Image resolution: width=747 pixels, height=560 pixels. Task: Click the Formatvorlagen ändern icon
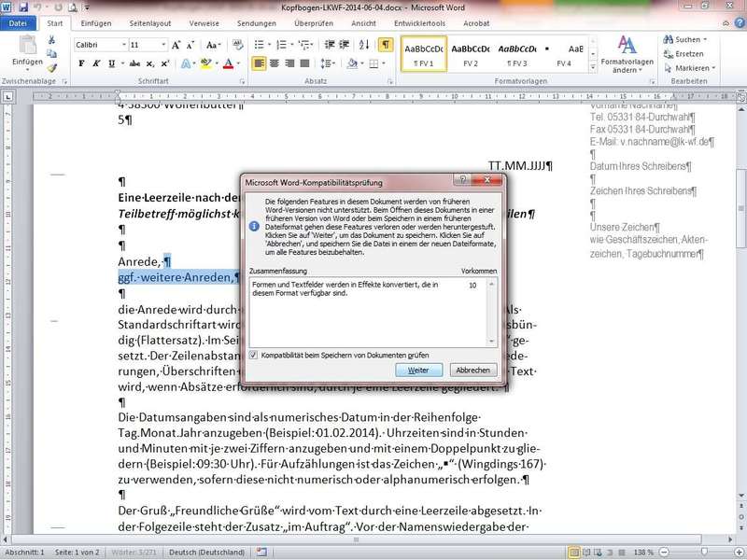tap(627, 46)
